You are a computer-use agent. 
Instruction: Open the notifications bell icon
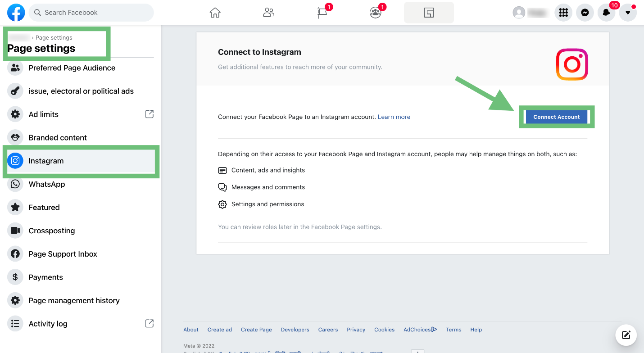click(x=607, y=13)
